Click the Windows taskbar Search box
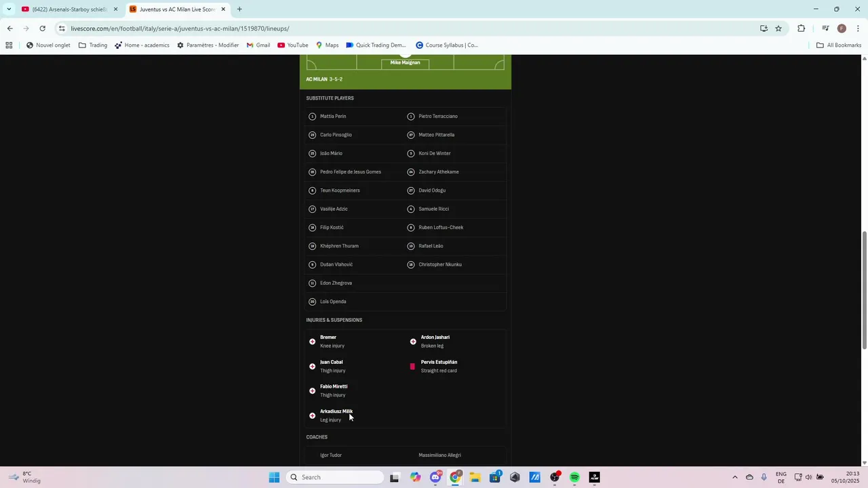The width and height of the screenshot is (868, 488). click(x=334, y=477)
